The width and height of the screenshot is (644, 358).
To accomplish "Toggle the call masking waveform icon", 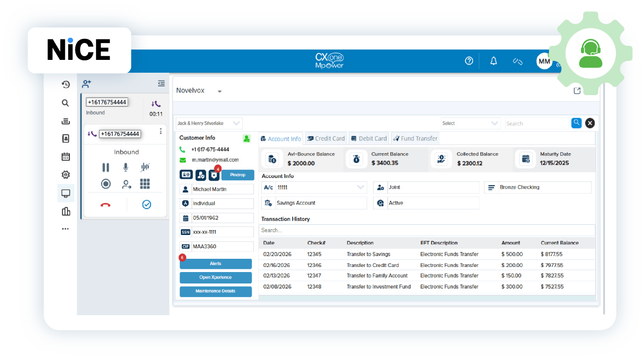I will [145, 167].
